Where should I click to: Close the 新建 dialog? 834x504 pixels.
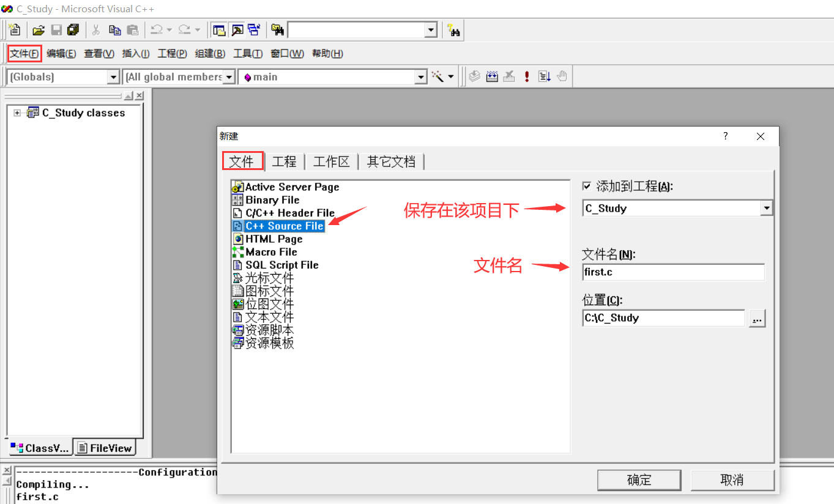click(761, 136)
